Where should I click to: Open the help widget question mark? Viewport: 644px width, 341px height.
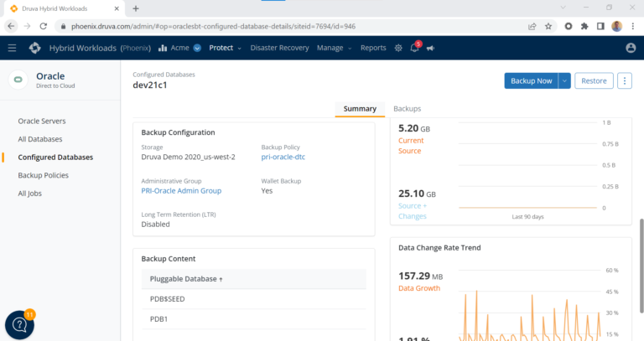click(x=19, y=326)
